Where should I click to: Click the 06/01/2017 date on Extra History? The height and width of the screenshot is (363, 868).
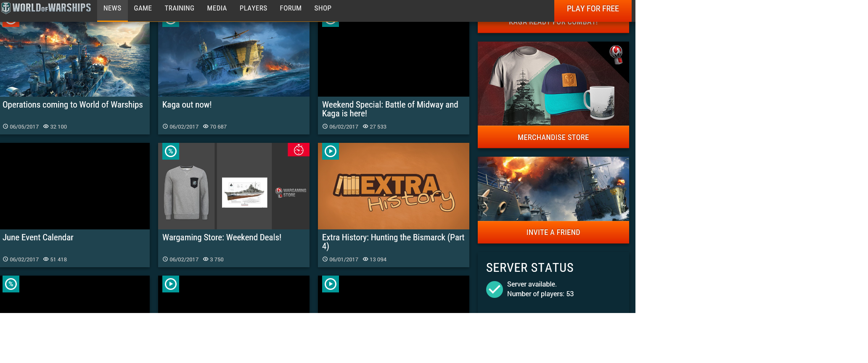[x=344, y=259]
